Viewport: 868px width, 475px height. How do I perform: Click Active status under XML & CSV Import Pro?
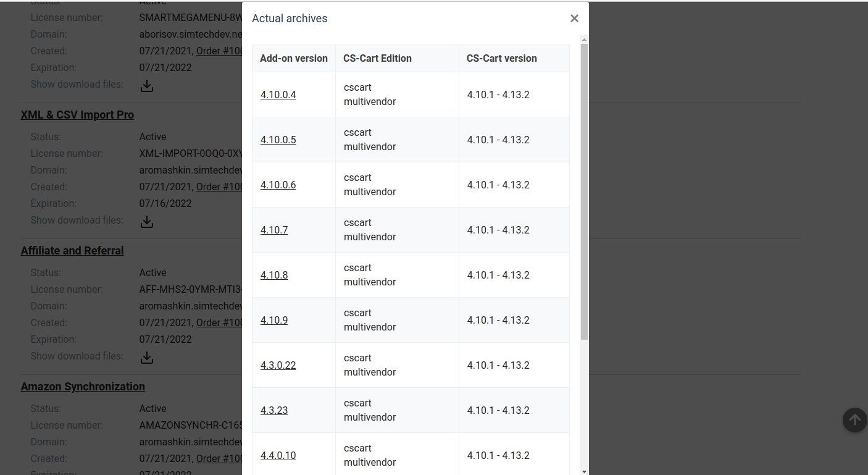pos(152,137)
